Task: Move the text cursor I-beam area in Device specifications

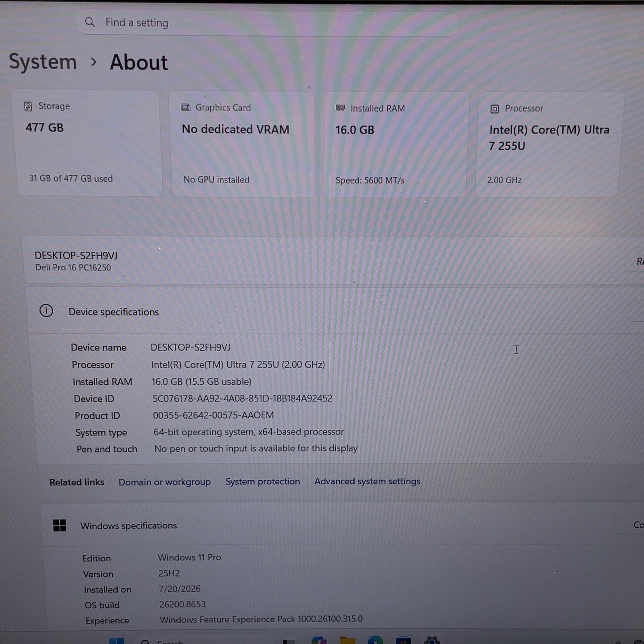Action: point(516,350)
